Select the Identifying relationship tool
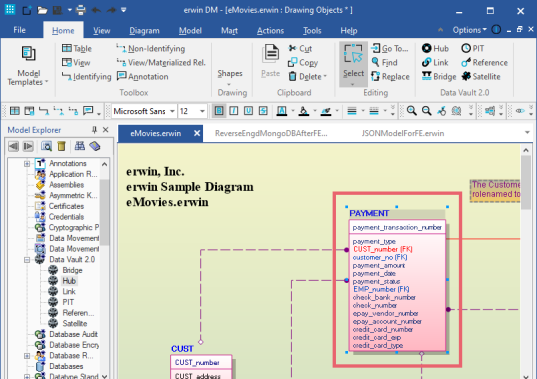 [87, 76]
